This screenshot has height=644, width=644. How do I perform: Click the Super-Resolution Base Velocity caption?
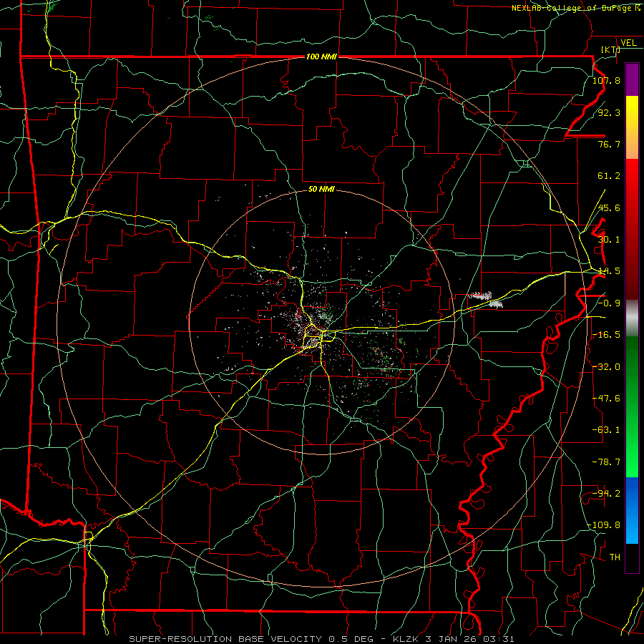pos(321,639)
